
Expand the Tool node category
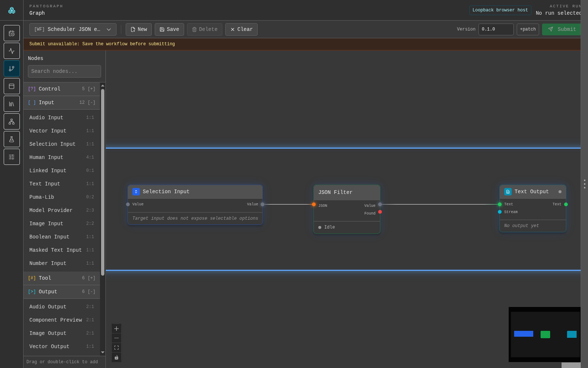(62, 278)
